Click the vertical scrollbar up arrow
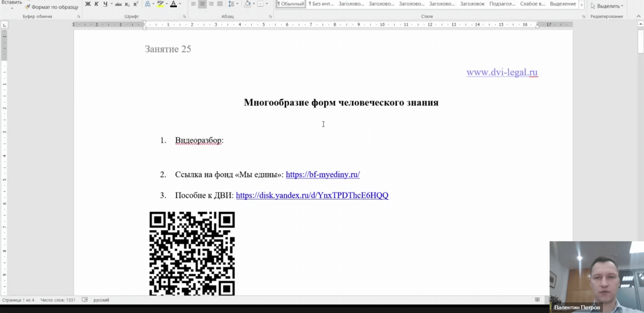The width and height of the screenshot is (644, 313). 641,24
